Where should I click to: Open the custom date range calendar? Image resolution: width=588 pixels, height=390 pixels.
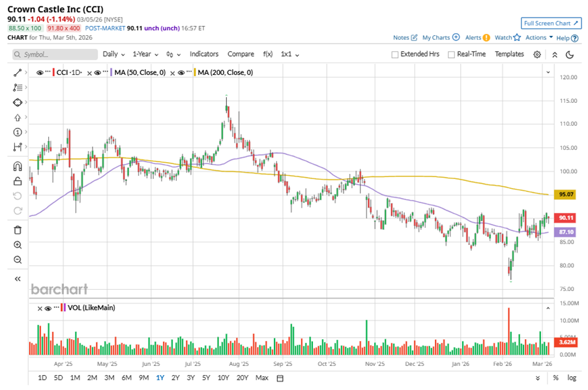[x=280, y=378]
